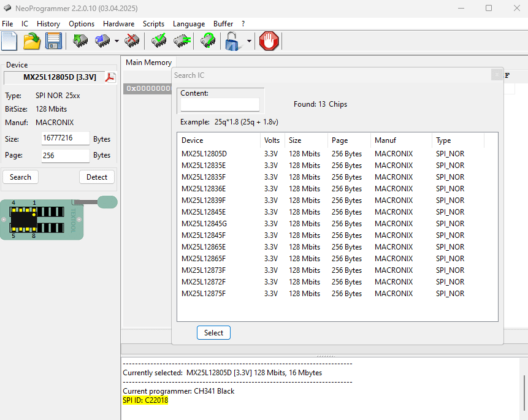Select the MX25L12872F row
The height and width of the screenshot is (420, 528).
[337, 282]
